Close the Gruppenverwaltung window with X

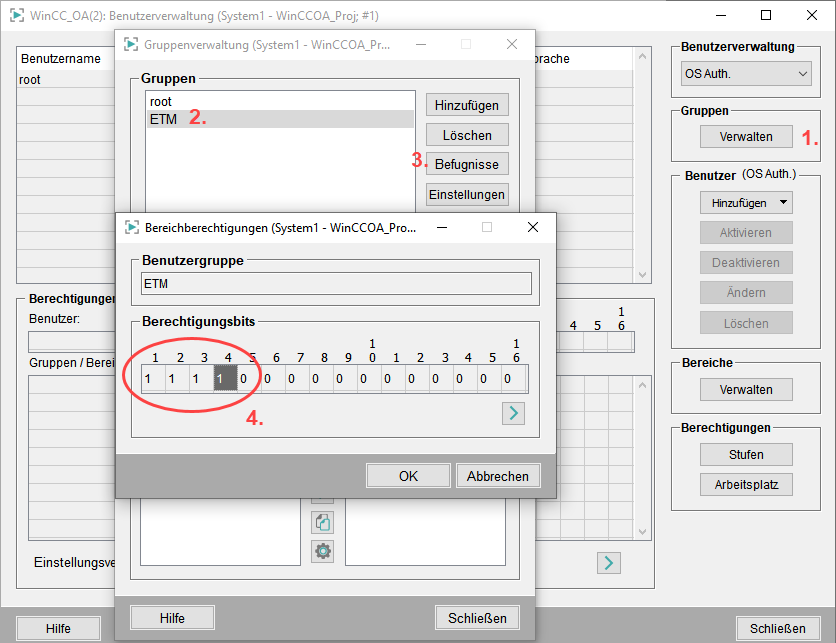512,45
